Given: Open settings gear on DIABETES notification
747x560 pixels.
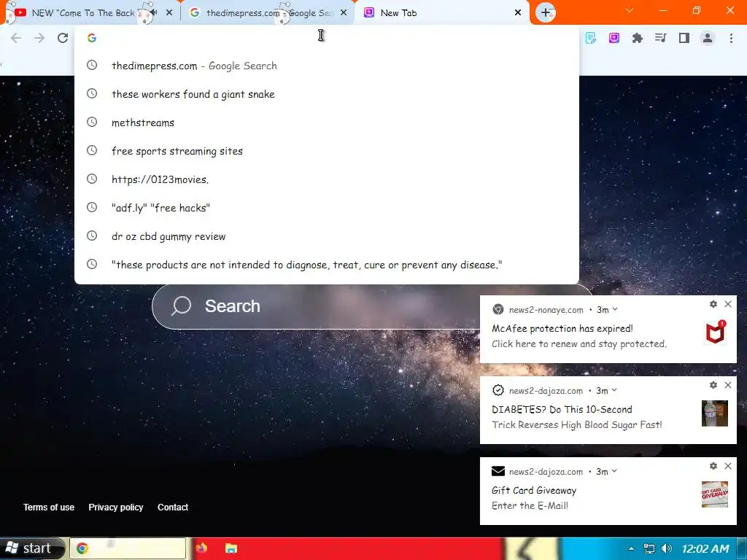Looking at the screenshot, I should tap(713, 385).
